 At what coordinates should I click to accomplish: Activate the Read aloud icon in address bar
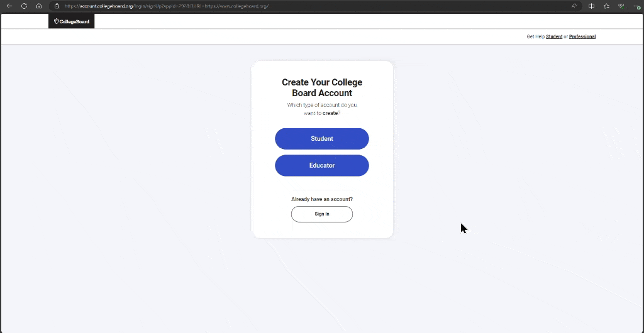pyautogui.click(x=574, y=6)
